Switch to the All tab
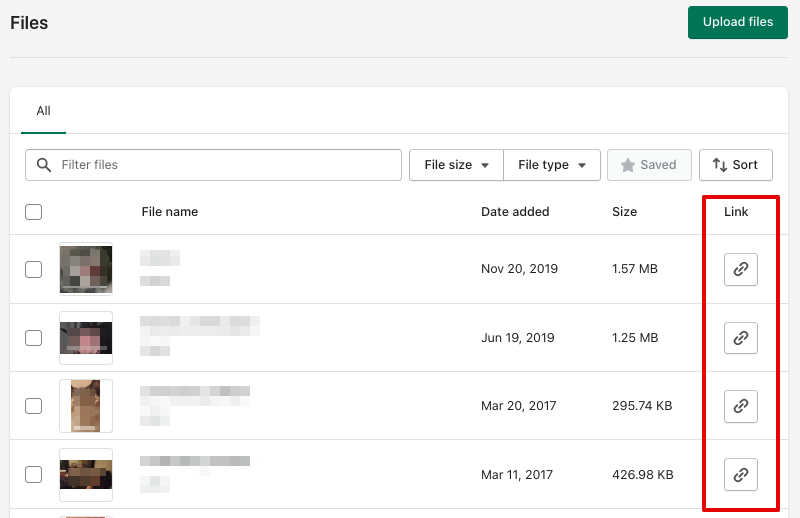 [43, 111]
